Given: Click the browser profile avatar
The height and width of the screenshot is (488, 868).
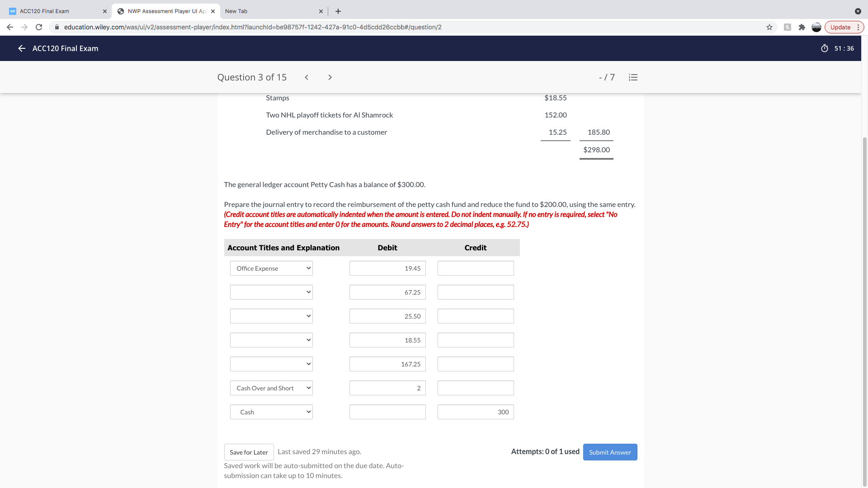Looking at the screenshot, I should 816,27.
